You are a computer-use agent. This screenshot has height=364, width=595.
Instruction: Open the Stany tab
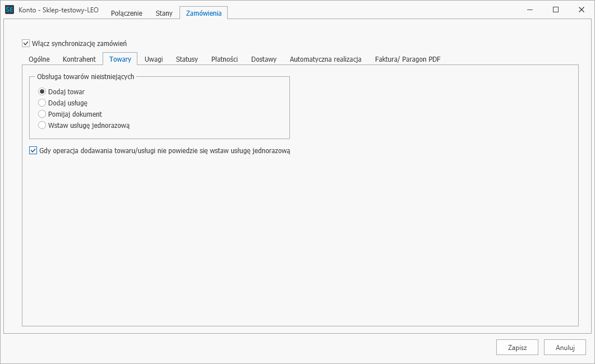164,13
